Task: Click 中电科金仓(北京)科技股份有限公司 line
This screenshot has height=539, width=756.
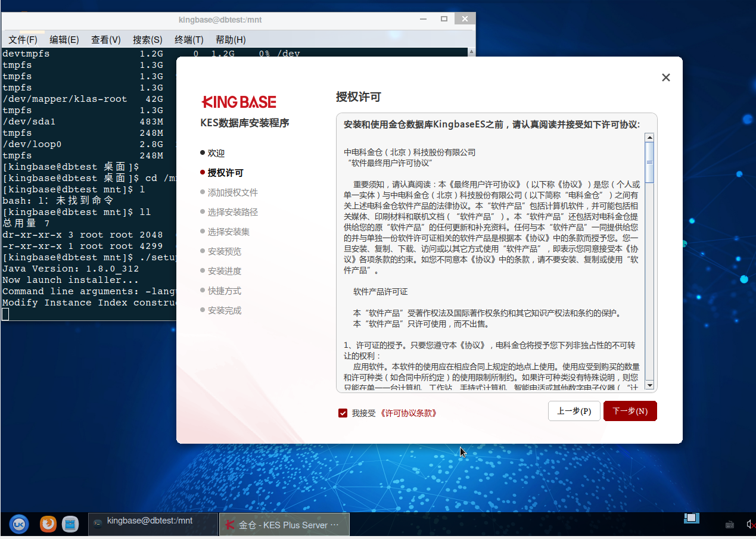Action: (410, 152)
